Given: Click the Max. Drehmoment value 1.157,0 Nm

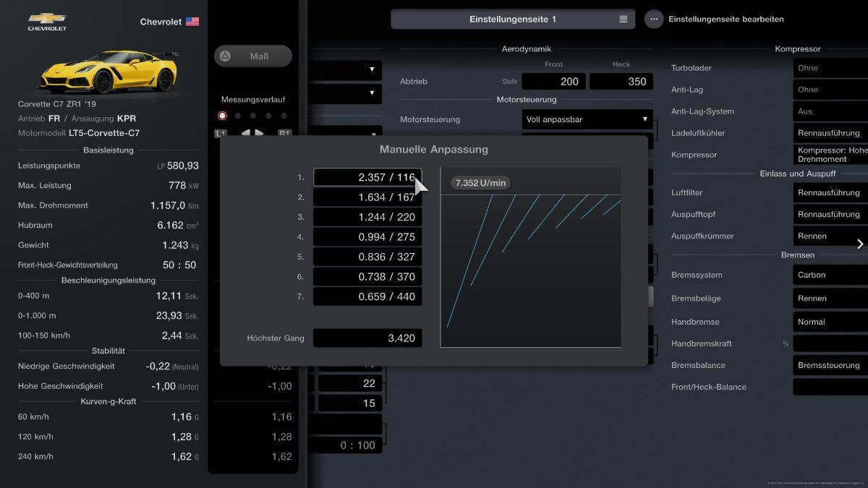Looking at the screenshot, I should [x=174, y=205].
